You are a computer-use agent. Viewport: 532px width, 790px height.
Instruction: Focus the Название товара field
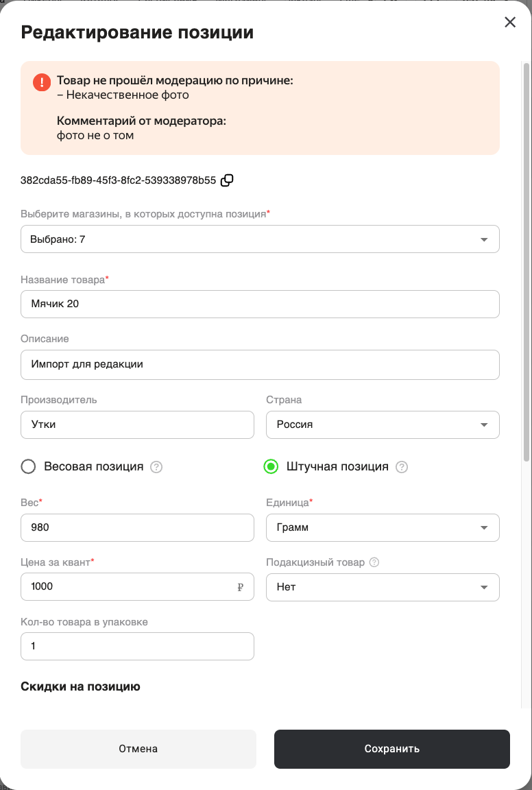pos(260,304)
